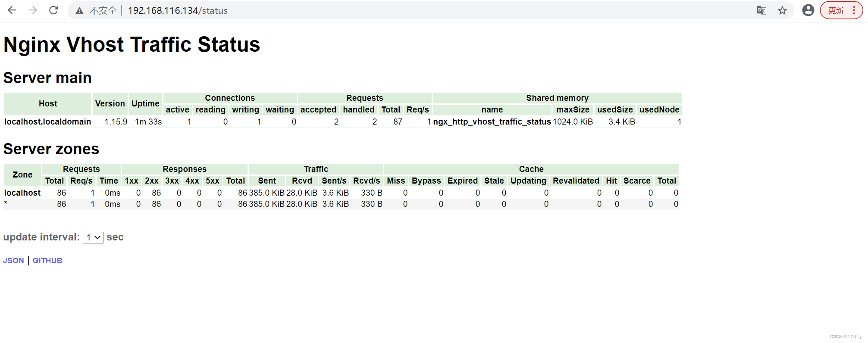Image resolution: width=868 pixels, height=343 pixels.
Task: Click the usedSize value 3.4 KiB
Action: (x=622, y=122)
